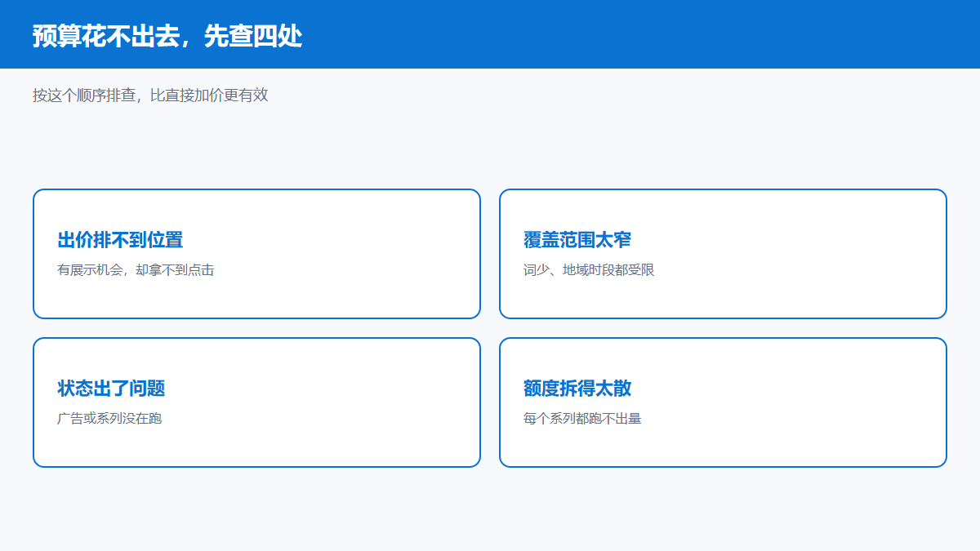Click the heading 出价排不到位置
Screen dimensions: 980x551
pyautogui.click(x=120, y=240)
